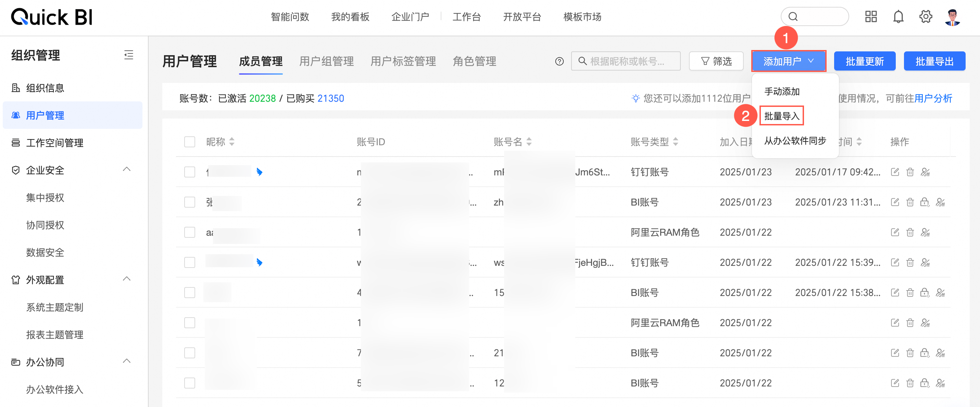Collapse the 外观配置 sidebar section

(x=127, y=279)
